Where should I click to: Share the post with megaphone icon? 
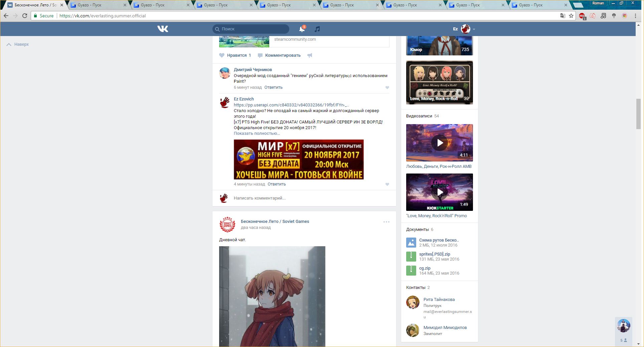coord(310,55)
